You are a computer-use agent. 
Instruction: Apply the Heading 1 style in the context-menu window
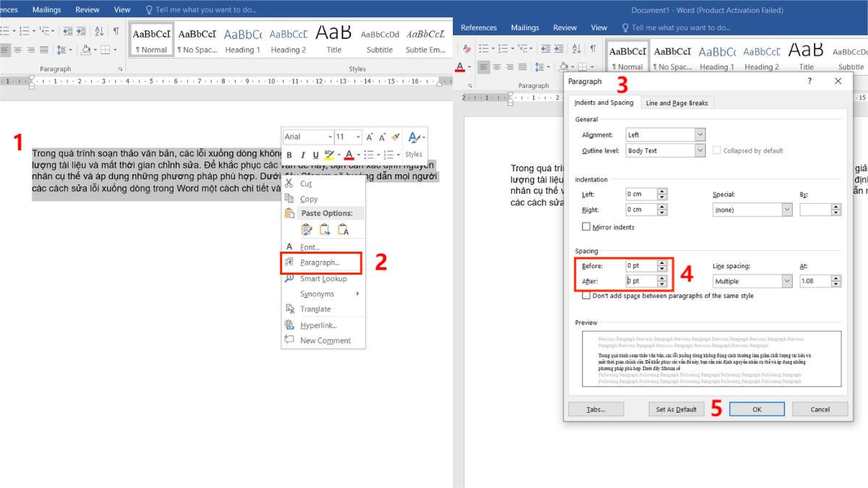[242, 40]
